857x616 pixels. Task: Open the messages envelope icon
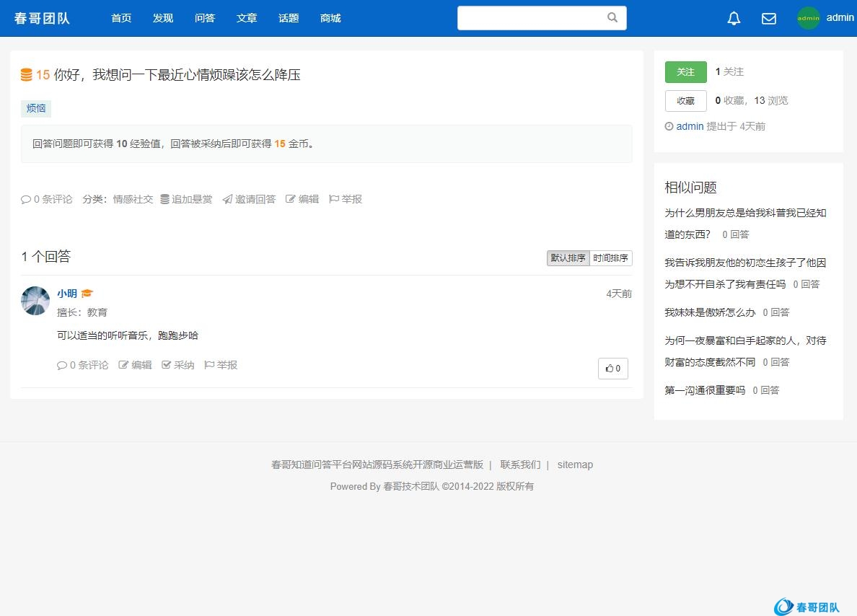coord(769,19)
